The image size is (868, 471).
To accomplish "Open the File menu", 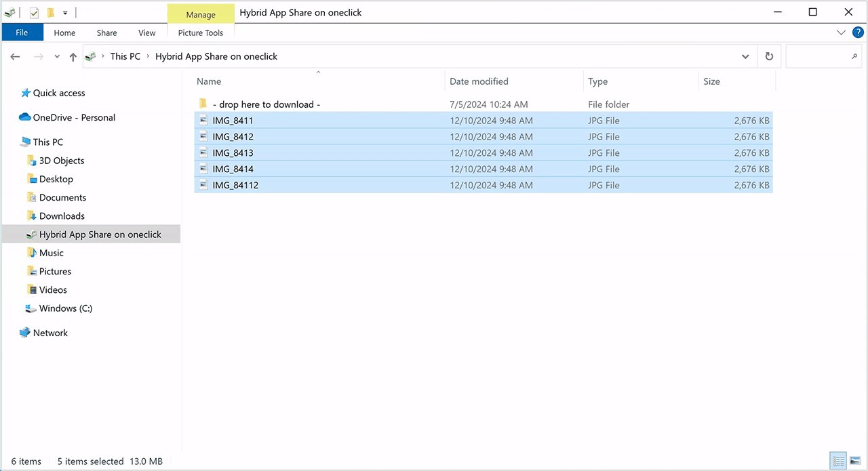I will [x=22, y=33].
